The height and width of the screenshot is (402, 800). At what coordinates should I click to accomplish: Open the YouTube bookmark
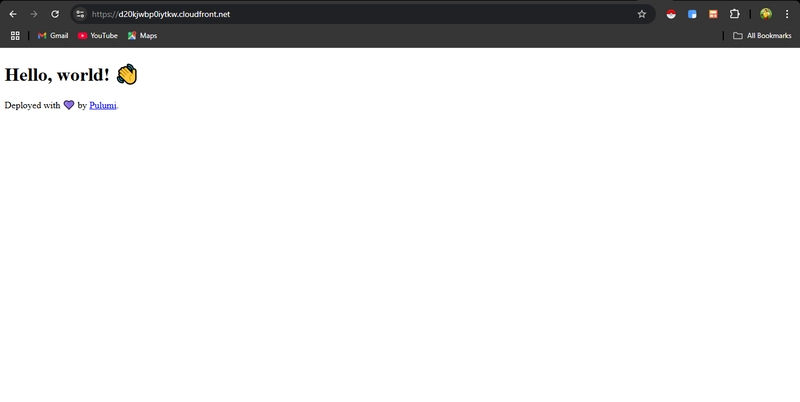coord(97,36)
